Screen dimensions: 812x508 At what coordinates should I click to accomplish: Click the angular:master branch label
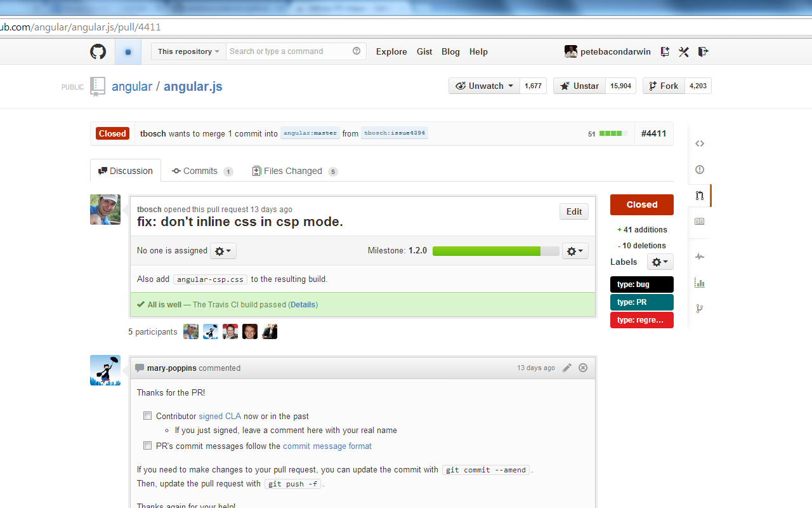click(x=310, y=133)
